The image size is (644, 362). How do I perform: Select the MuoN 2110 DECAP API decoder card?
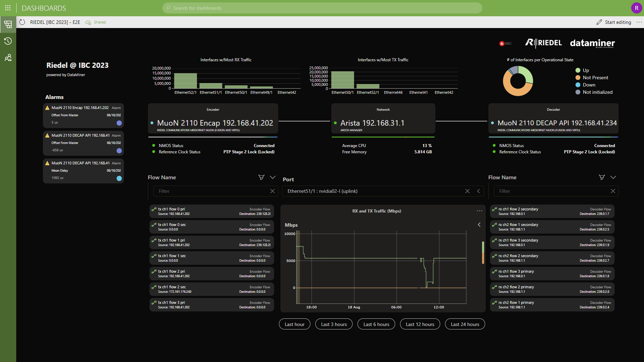point(553,118)
